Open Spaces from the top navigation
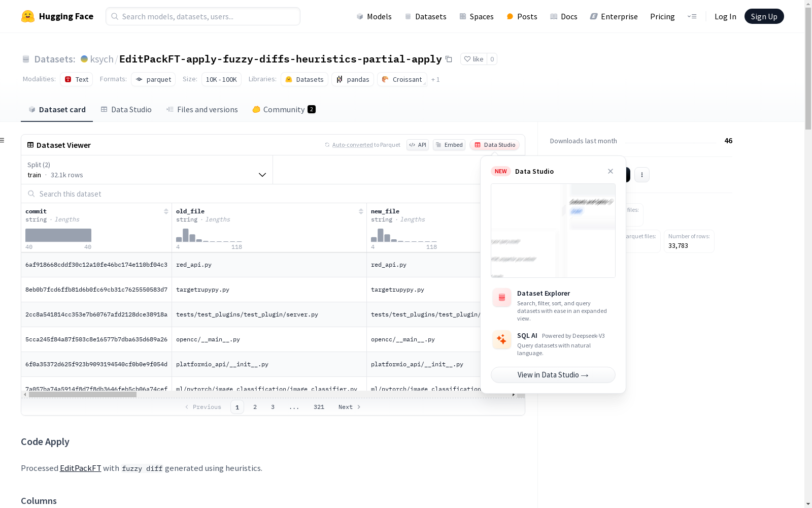 point(477,16)
